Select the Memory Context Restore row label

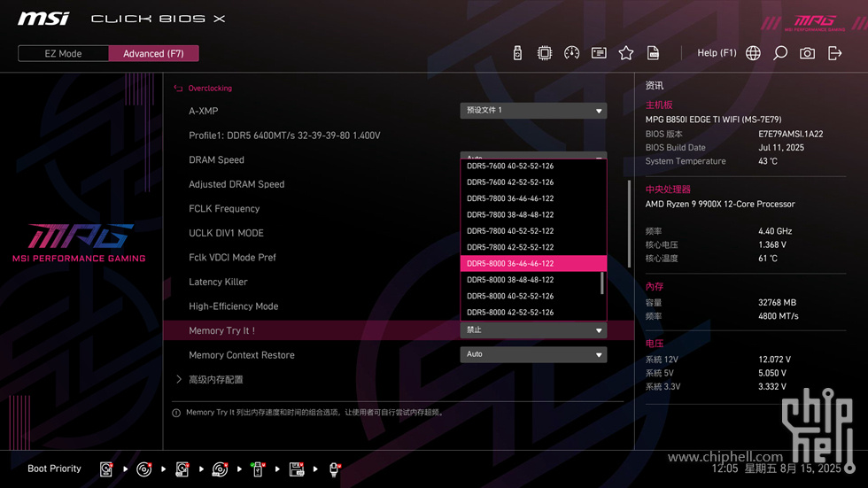click(241, 354)
